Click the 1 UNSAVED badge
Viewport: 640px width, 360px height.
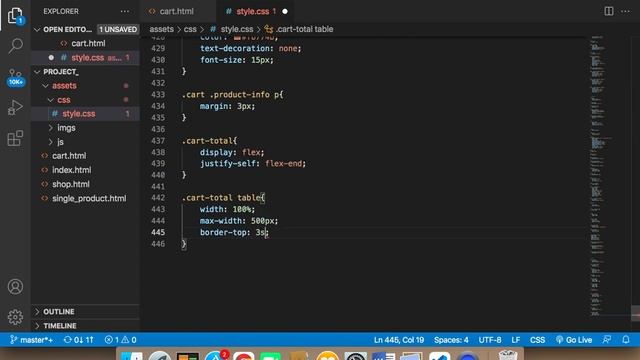(x=118, y=29)
